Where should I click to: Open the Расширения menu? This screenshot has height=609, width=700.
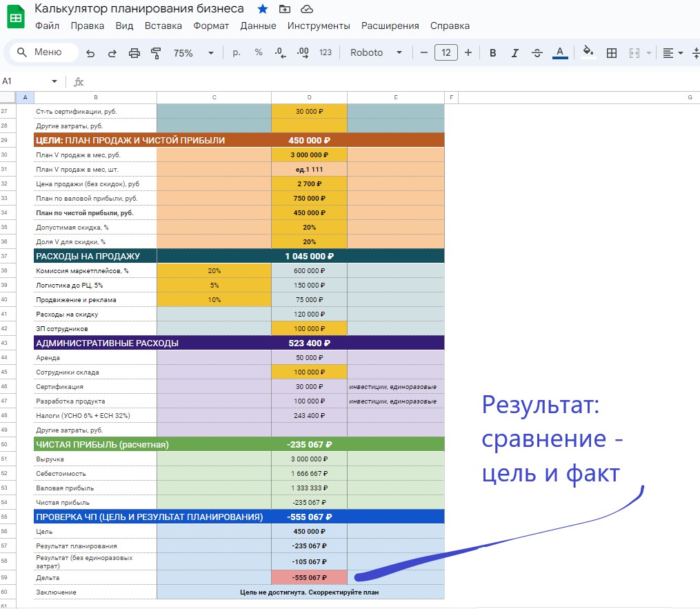coord(390,26)
